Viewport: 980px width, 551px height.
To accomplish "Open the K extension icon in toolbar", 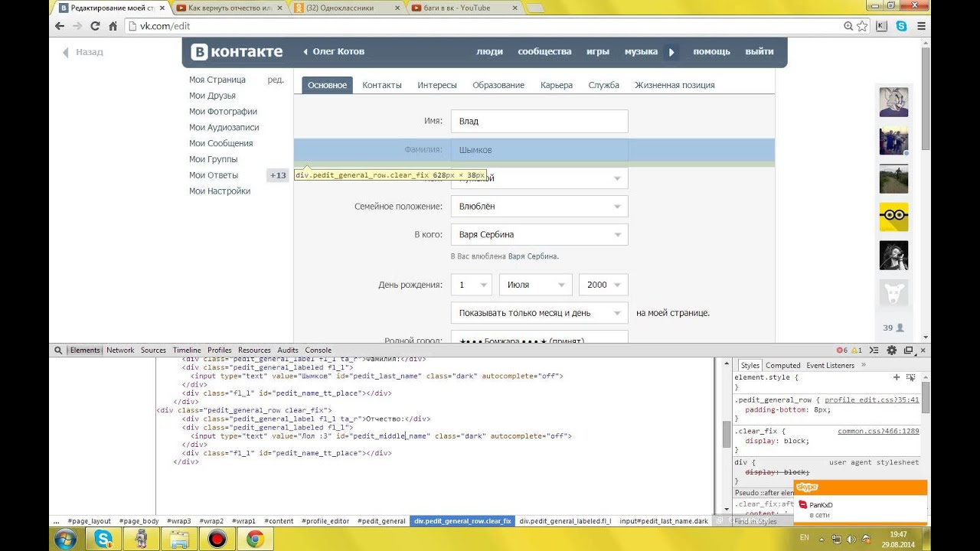I will pos(881,26).
